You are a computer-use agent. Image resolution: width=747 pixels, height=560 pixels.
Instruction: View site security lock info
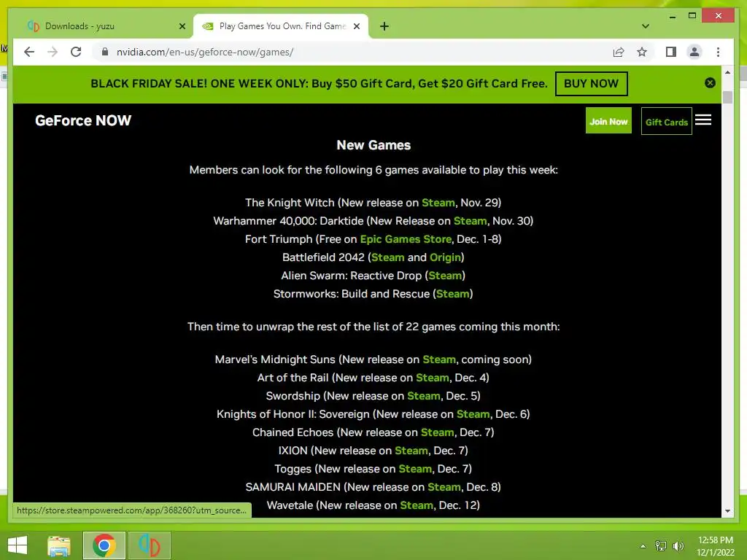(x=105, y=52)
